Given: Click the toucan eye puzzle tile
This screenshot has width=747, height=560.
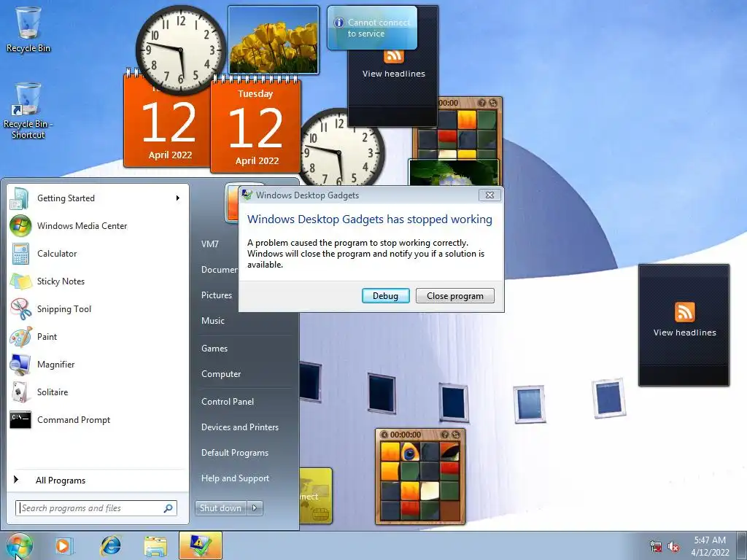Looking at the screenshot, I should point(410,452).
